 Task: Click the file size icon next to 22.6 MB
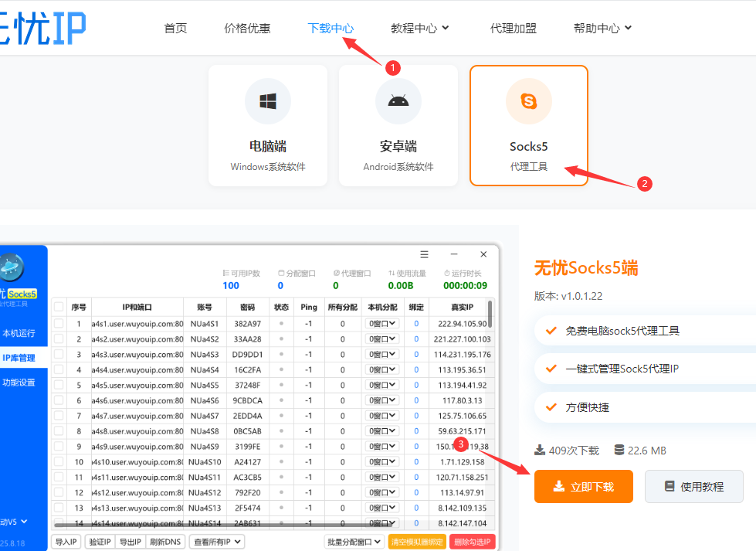pyautogui.click(x=618, y=449)
